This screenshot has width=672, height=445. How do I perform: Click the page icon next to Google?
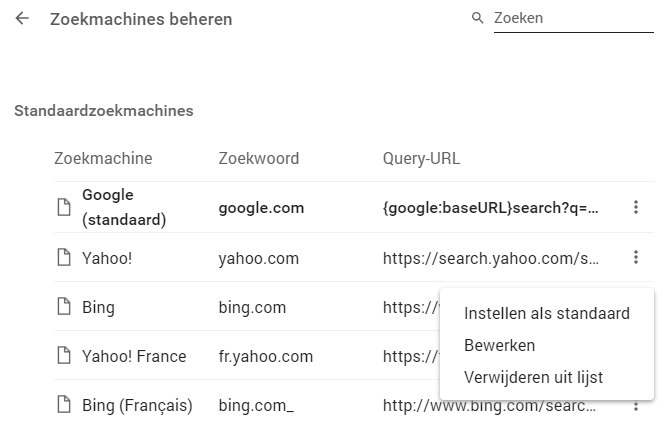[64, 207]
